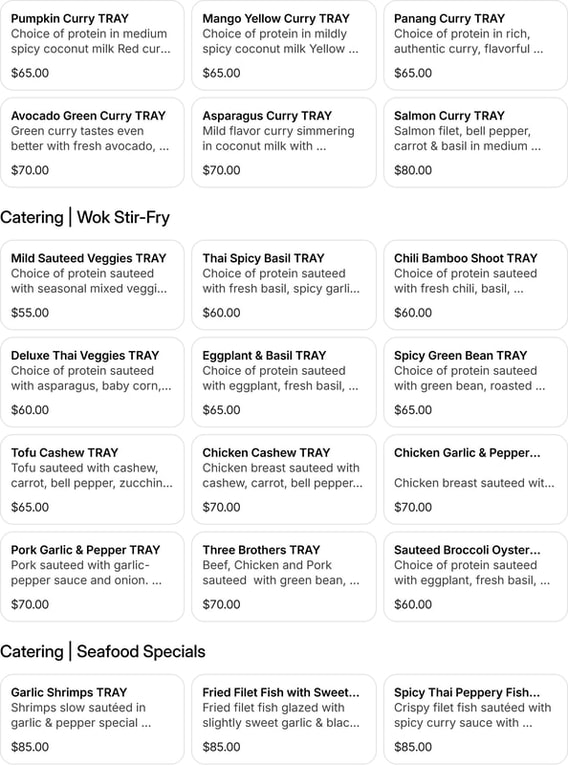Open the Deluxe Thai Veggies TRAY
Viewport: 568px width, 765px height.
(92, 382)
